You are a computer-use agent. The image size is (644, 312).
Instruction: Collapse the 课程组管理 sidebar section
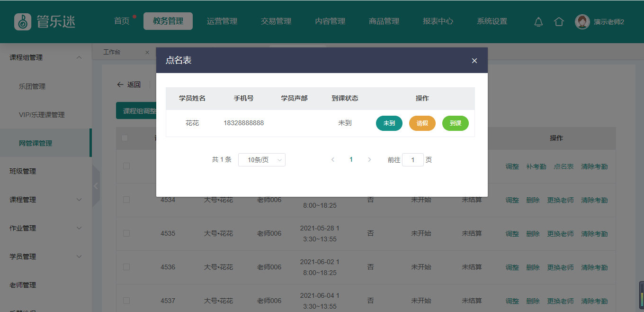79,57
